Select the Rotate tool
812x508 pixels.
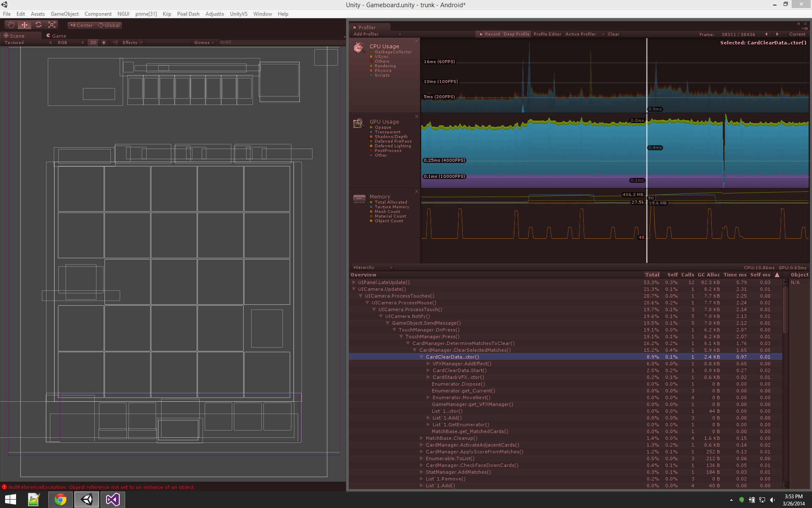[38, 25]
